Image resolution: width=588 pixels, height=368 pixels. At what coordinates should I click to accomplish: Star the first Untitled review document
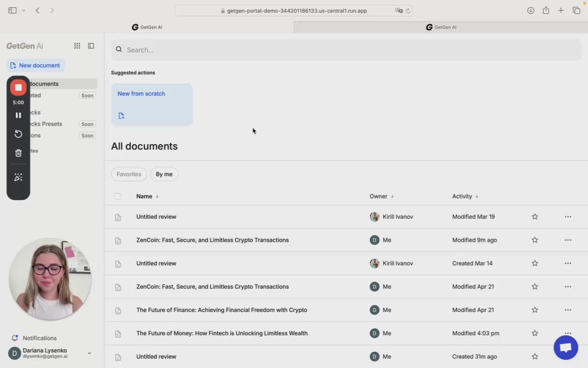coord(535,217)
